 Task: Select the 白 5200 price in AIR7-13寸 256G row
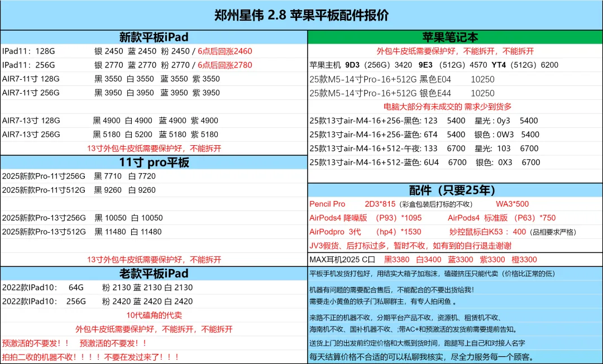click(139, 135)
